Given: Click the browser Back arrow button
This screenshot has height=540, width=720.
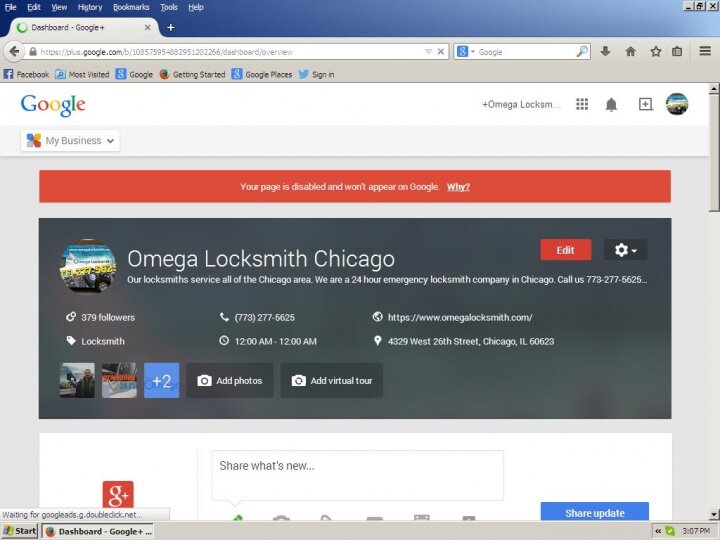Looking at the screenshot, I should click(x=14, y=51).
